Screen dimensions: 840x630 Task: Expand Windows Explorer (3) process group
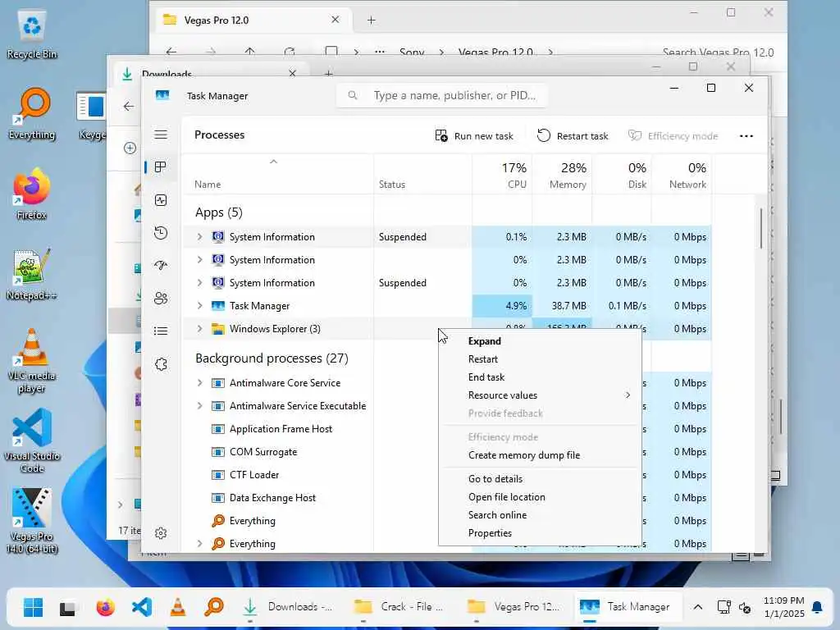[x=200, y=329]
